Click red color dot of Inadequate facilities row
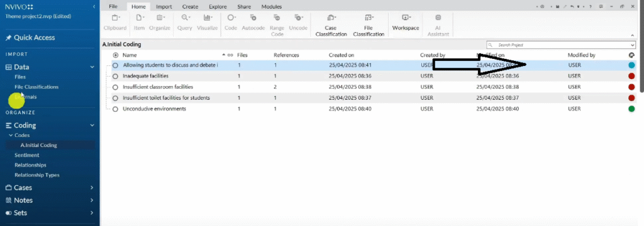 (x=631, y=77)
